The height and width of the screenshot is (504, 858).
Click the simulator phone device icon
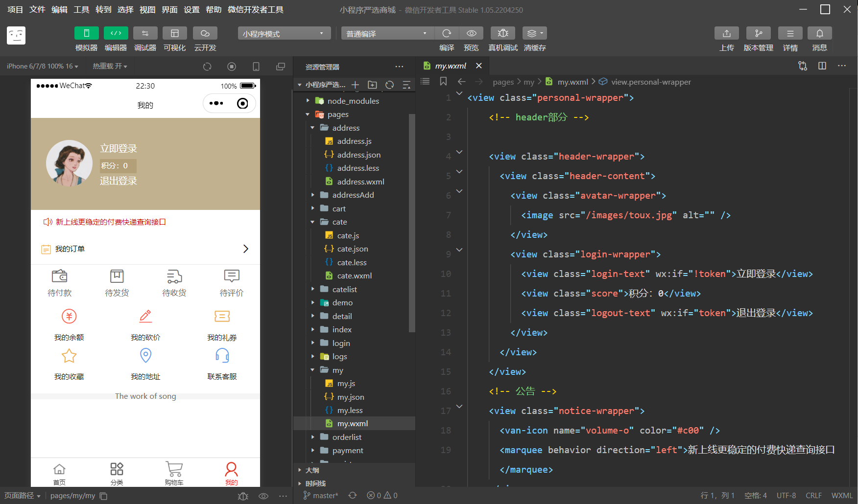coord(256,67)
